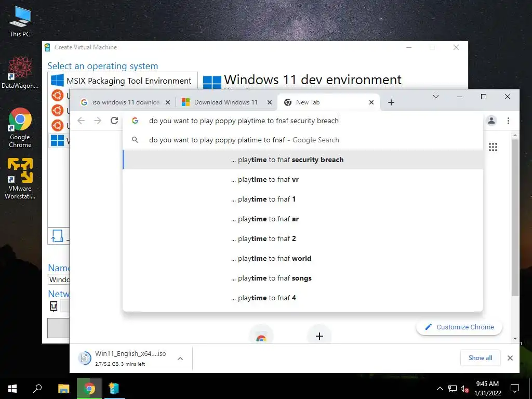Click the Add shortcut plus circle

click(x=320, y=336)
